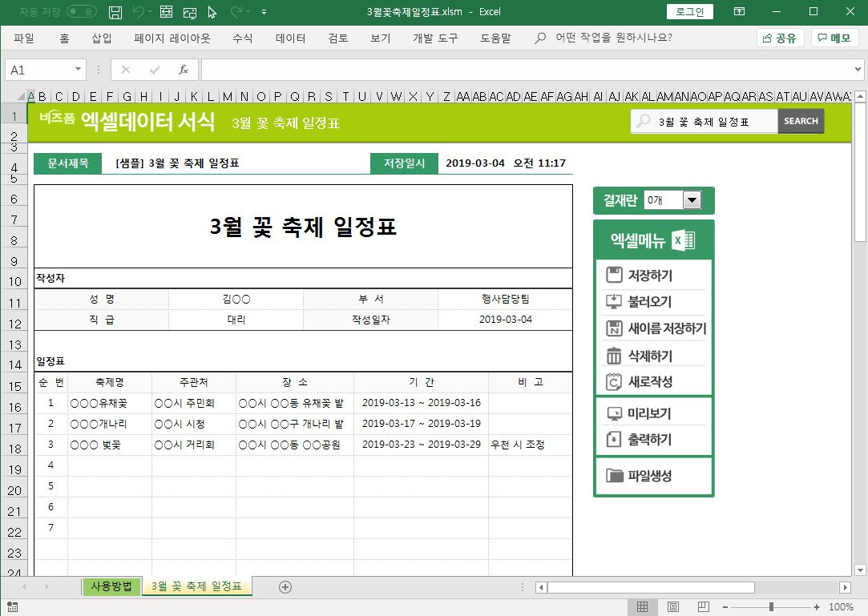This screenshot has width=868, height=616.
Task: Open the 삽입 ribbon tab
Action: point(102,38)
